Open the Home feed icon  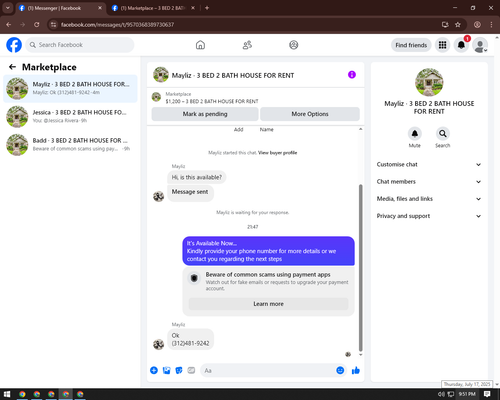pos(200,45)
